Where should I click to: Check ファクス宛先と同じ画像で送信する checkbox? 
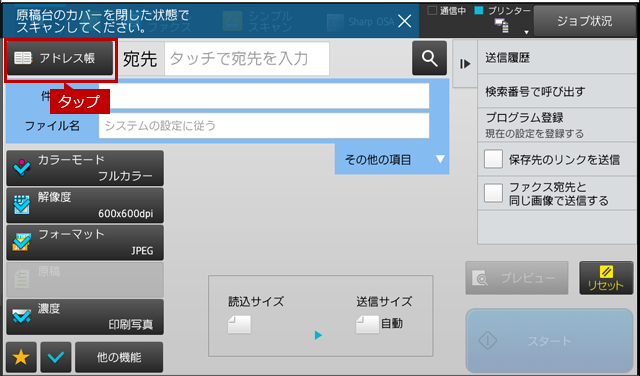(x=493, y=193)
